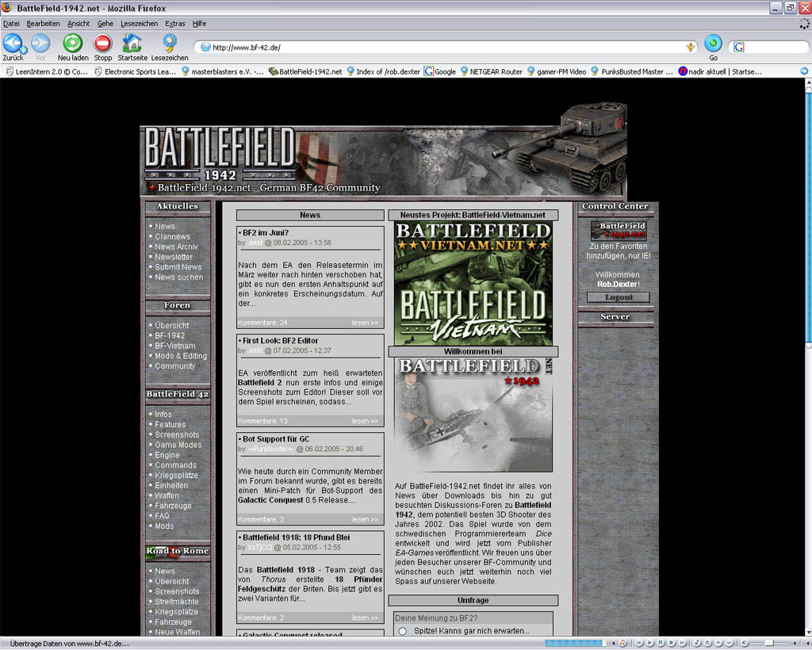Open the Zurück history dropdown arrow
The width and height of the screenshot is (812, 650).
[x=24, y=50]
